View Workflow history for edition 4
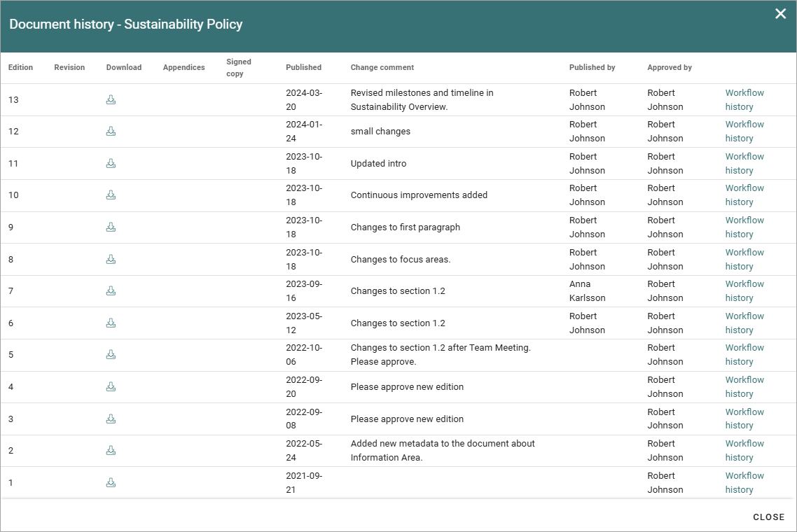This screenshot has height=532, width=797. [744, 386]
